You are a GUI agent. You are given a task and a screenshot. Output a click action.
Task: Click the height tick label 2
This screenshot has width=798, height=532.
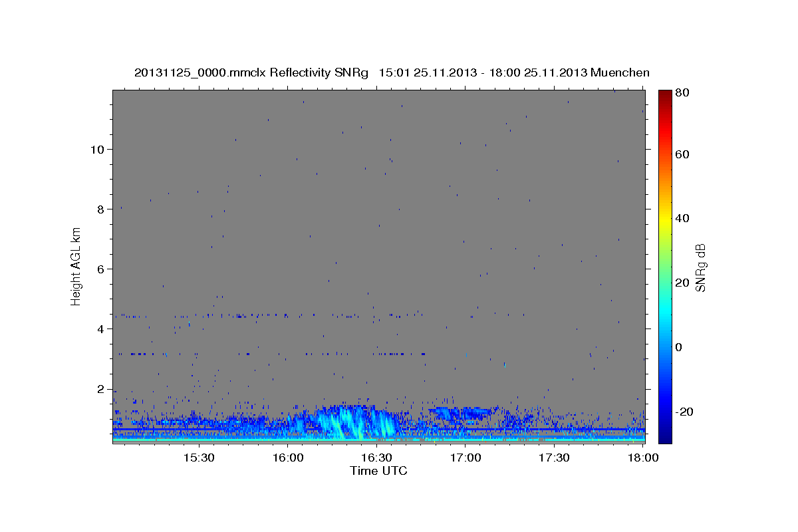coord(100,389)
